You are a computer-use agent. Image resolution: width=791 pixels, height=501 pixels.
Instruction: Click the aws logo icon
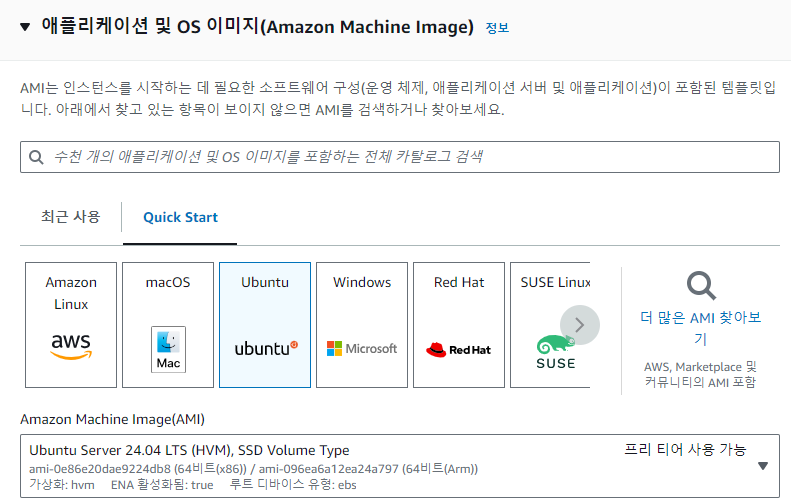(71, 346)
